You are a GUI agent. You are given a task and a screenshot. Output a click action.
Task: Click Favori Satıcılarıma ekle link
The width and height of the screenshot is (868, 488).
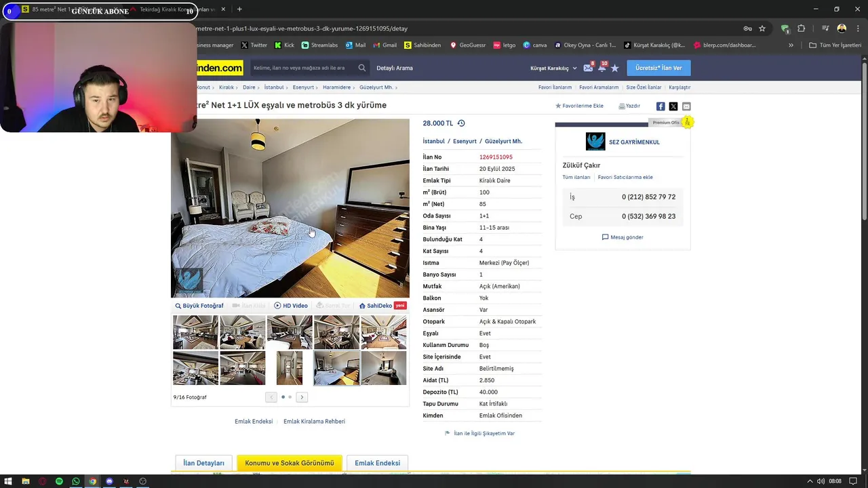click(625, 178)
